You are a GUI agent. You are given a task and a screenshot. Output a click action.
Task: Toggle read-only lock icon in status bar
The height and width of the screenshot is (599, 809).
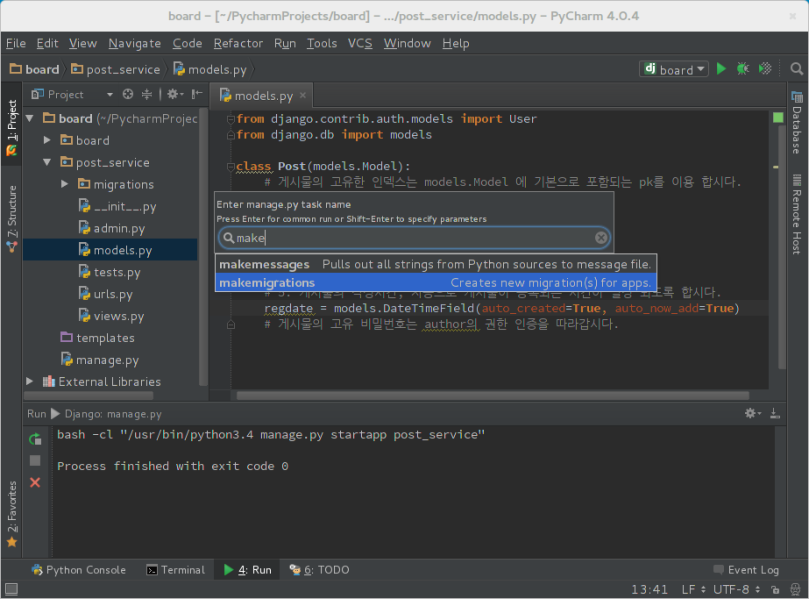pyautogui.click(x=775, y=589)
